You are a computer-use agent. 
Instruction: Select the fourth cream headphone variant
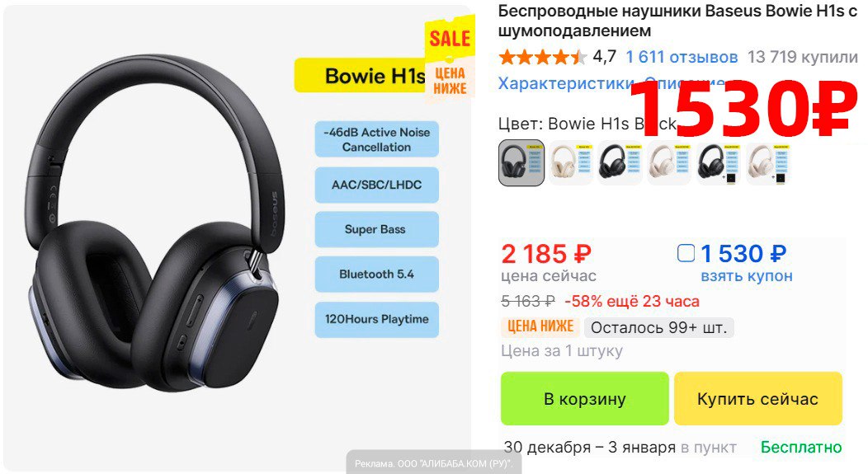669,162
